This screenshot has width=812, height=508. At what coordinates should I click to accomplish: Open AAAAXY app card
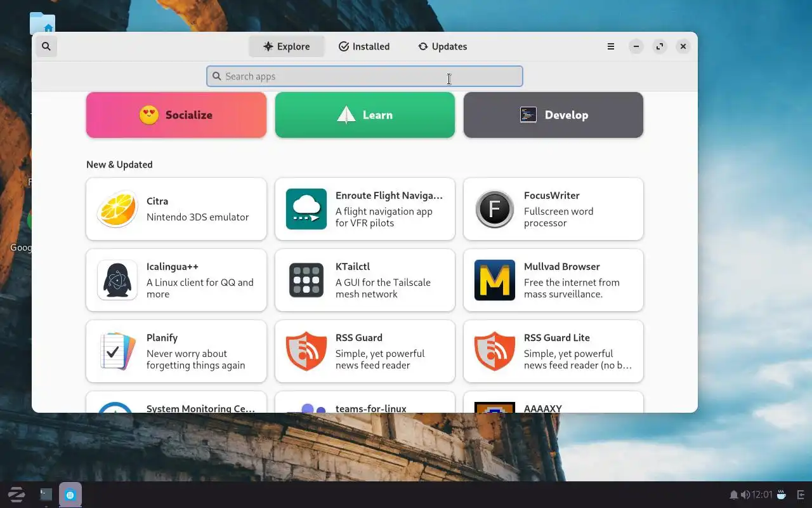553,402
